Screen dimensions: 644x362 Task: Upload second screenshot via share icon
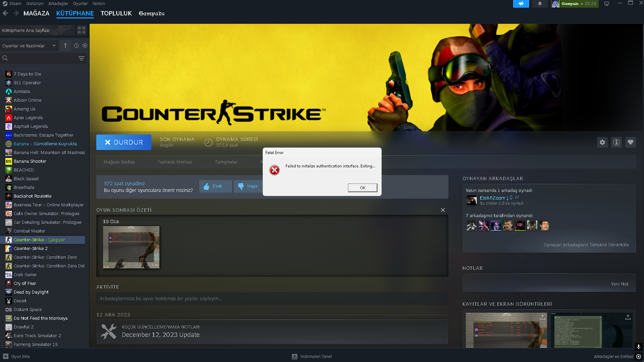point(628,317)
